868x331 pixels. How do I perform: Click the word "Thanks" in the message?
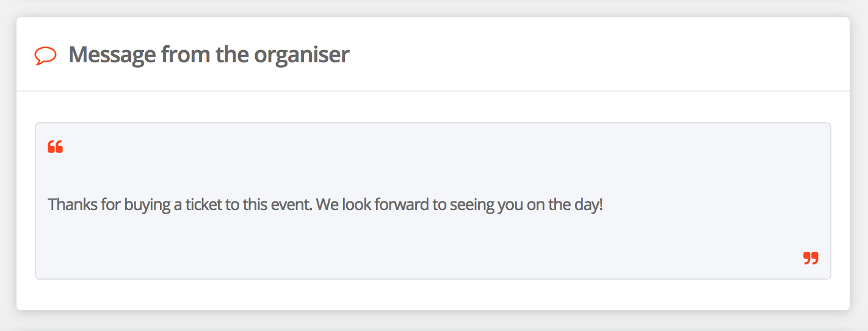[68, 204]
